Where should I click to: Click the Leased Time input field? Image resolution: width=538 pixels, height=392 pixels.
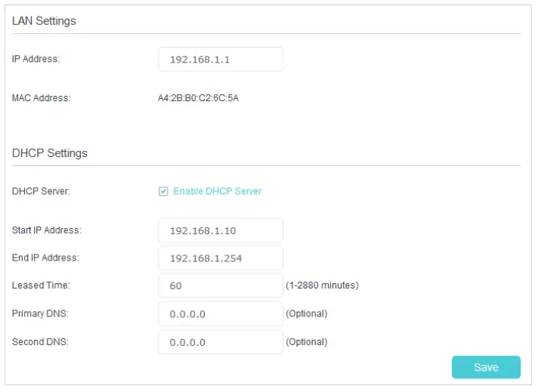pyautogui.click(x=221, y=286)
